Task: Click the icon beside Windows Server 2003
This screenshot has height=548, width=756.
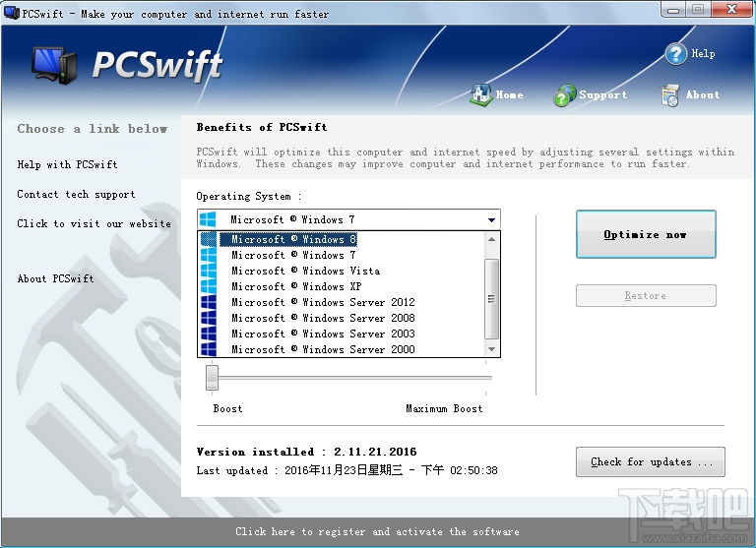Action: (209, 334)
